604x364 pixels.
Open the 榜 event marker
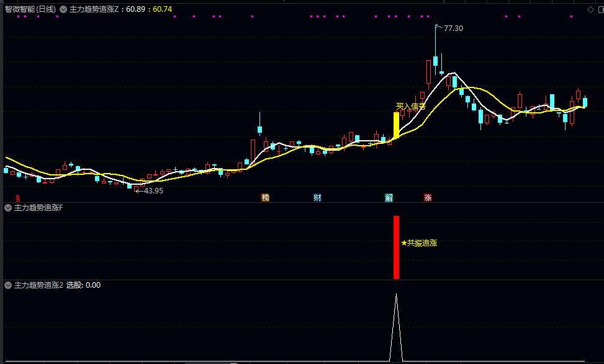click(x=266, y=198)
